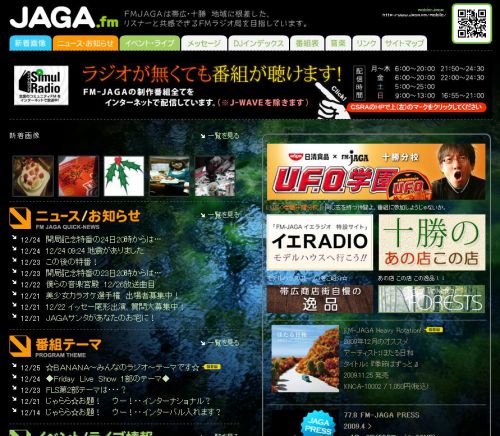Open theme FLS第2部テーマは

click(86, 390)
